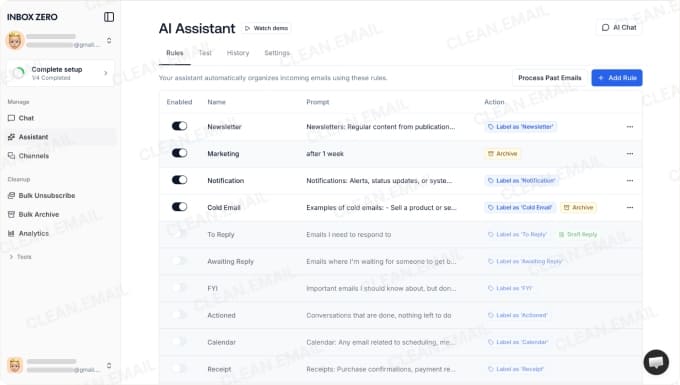
Task: Enable the FYI rule toggle
Action: point(179,287)
